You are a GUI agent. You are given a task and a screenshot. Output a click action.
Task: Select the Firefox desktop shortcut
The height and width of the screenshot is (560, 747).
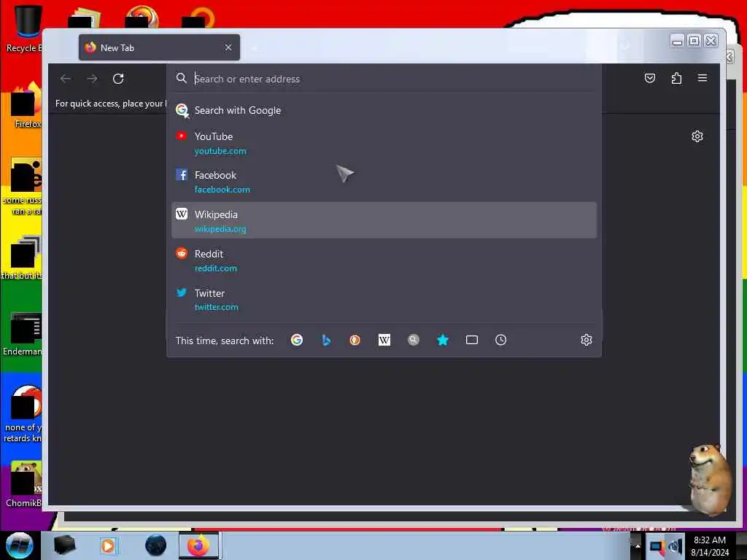point(27,106)
